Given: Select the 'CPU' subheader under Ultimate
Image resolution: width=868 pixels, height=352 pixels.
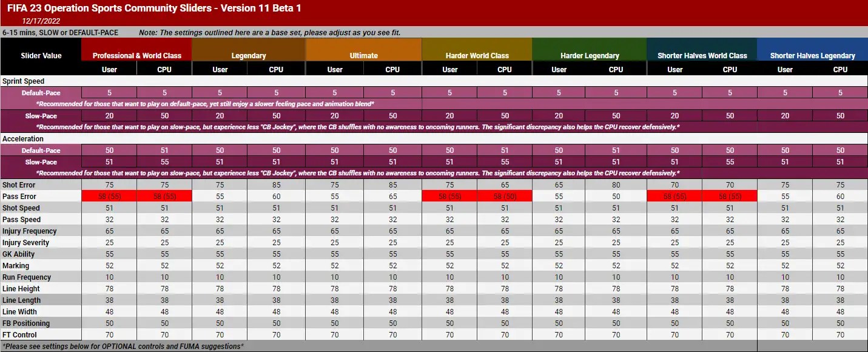Looking at the screenshot, I should (393, 69).
